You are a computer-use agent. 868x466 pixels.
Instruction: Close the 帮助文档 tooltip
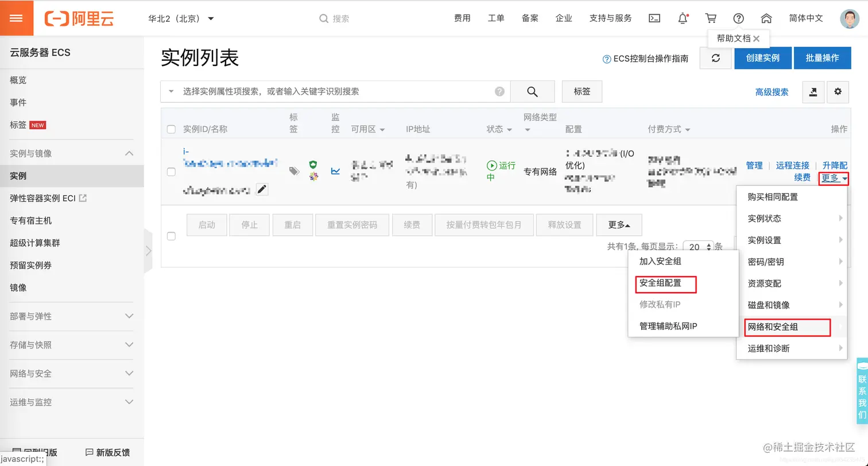(x=757, y=38)
